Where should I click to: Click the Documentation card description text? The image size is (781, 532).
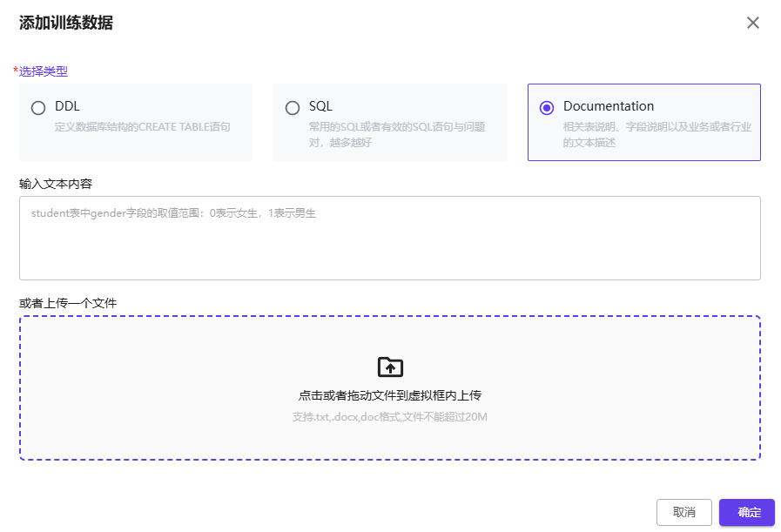(x=656, y=134)
